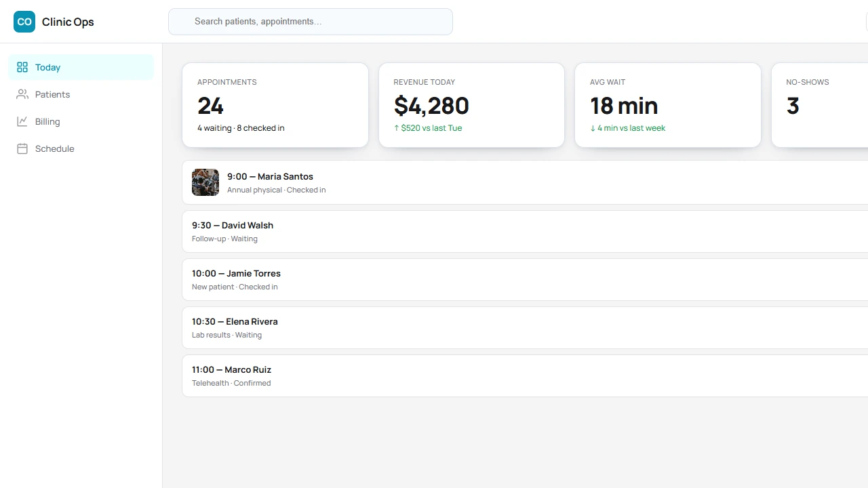868x488 pixels.
Task: Click 'Lab results · Waiting' subtitle
Action: [x=226, y=335]
